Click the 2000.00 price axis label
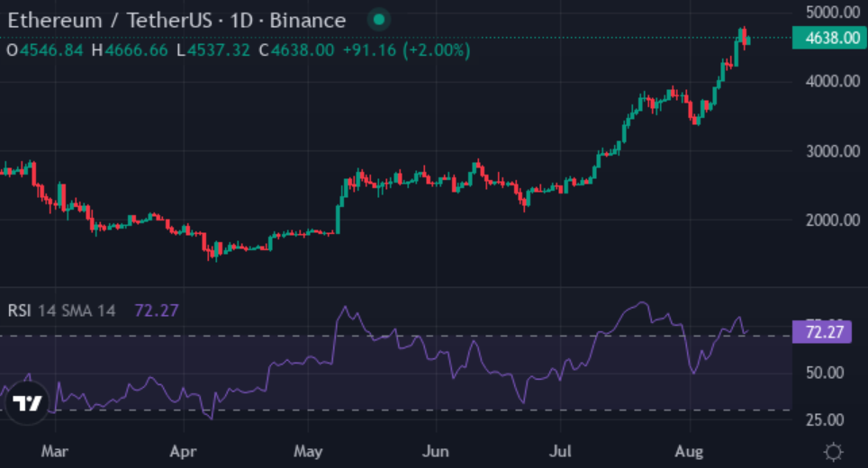This screenshot has height=468, width=868. pos(833,220)
